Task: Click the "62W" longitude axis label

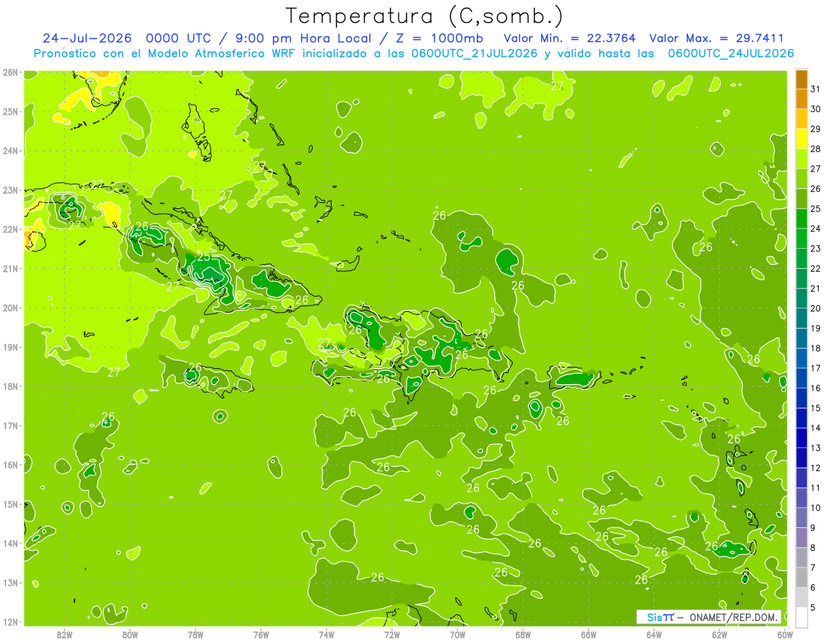Action: coord(719,634)
